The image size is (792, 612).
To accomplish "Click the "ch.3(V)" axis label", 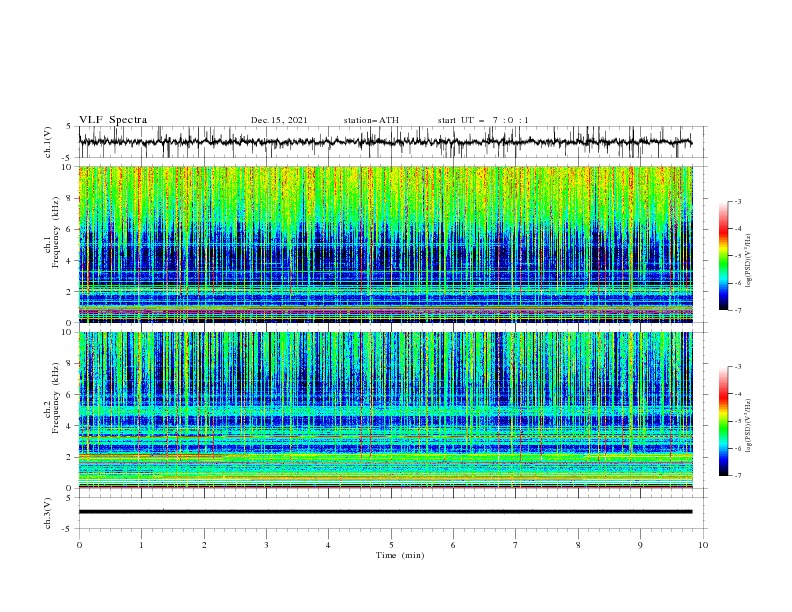I will 48,513.
